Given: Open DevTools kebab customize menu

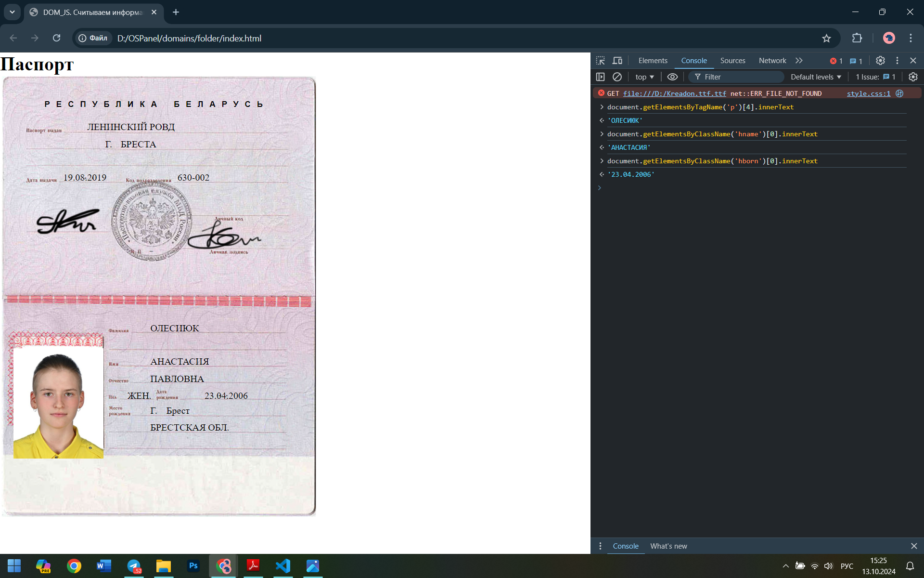Looking at the screenshot, I should point(897,61).
